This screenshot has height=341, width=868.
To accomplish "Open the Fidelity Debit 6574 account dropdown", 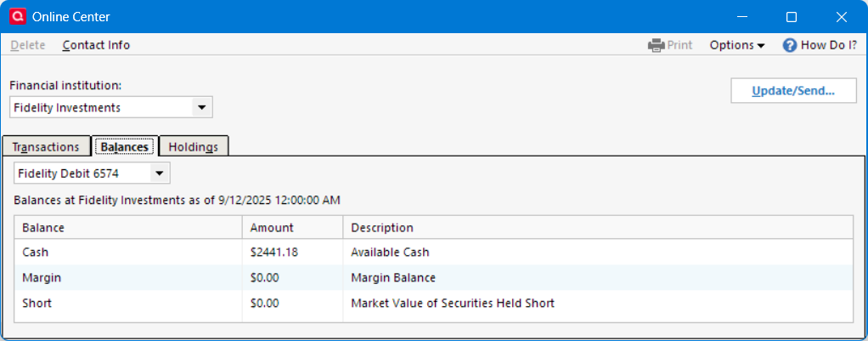I will click(92, 173).
